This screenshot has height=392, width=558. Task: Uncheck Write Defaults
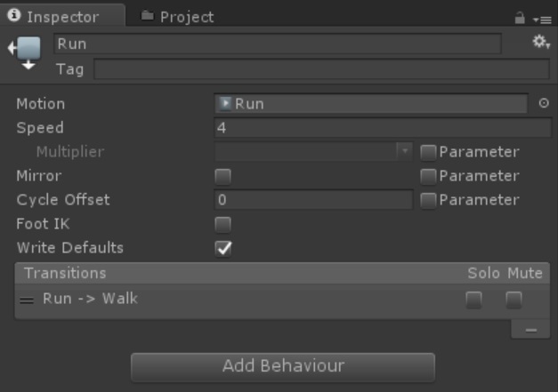pyautogui.click(x=223, y=248)
